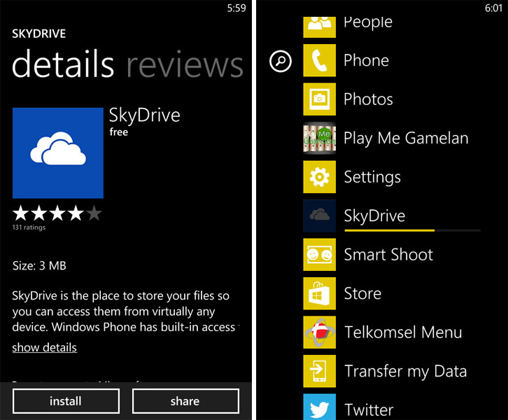The image size is (508, 420).
Task: Tap the free price label
Action: (x=119, y=132)
